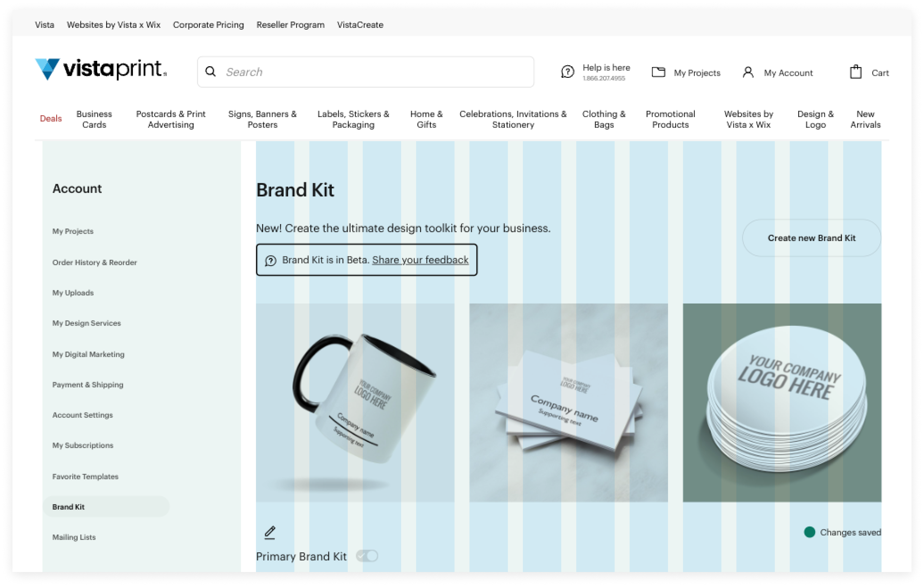924x587 pixels.
Task: Click the Help is here text
Action: (x=606, y=67)
